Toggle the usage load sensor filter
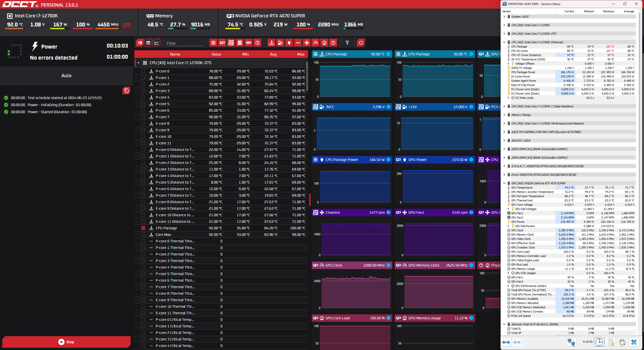This screenshot has height=350, width=644. coord(324,43)
